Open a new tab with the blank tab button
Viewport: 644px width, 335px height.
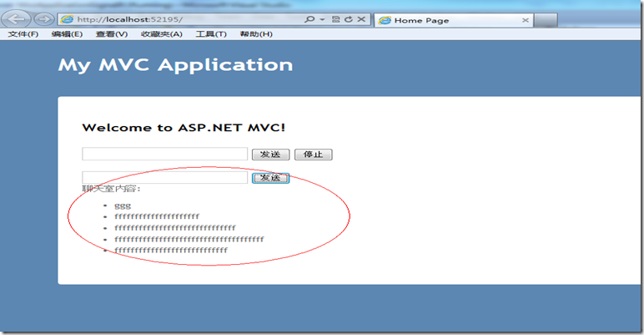546,20
